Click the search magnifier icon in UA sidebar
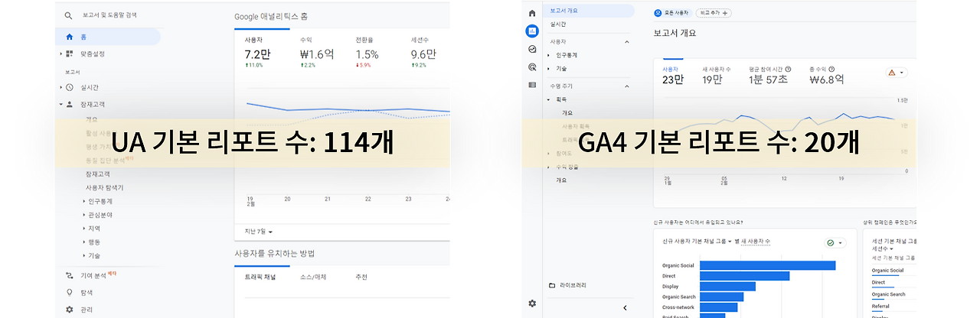 [69, 15]
